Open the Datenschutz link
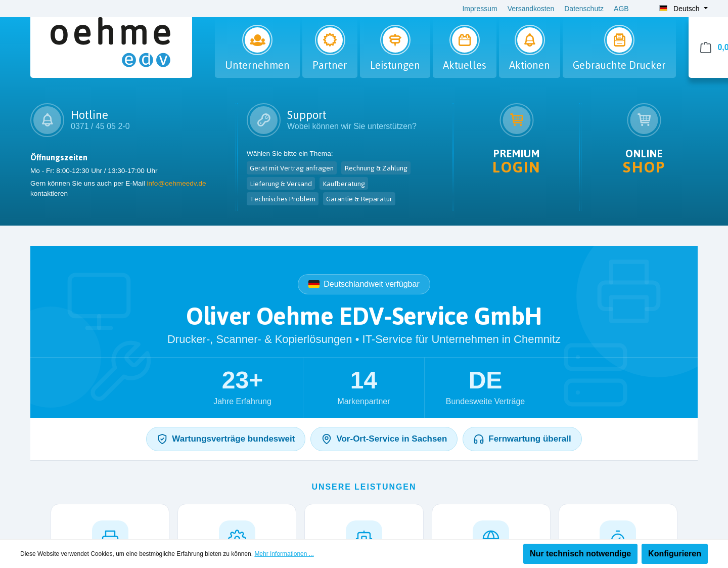 [x=584, y=9]
